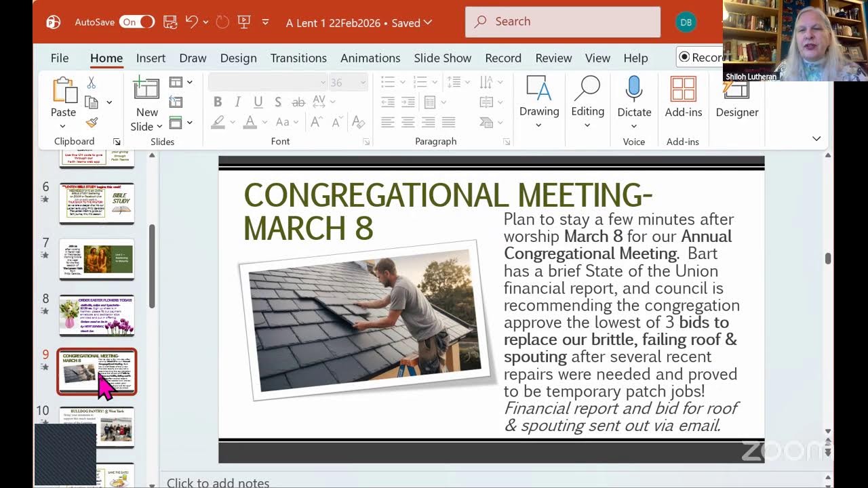Switch to the Insert tab
Viewport: 868px width, 488px height.
tap(151, 58)
